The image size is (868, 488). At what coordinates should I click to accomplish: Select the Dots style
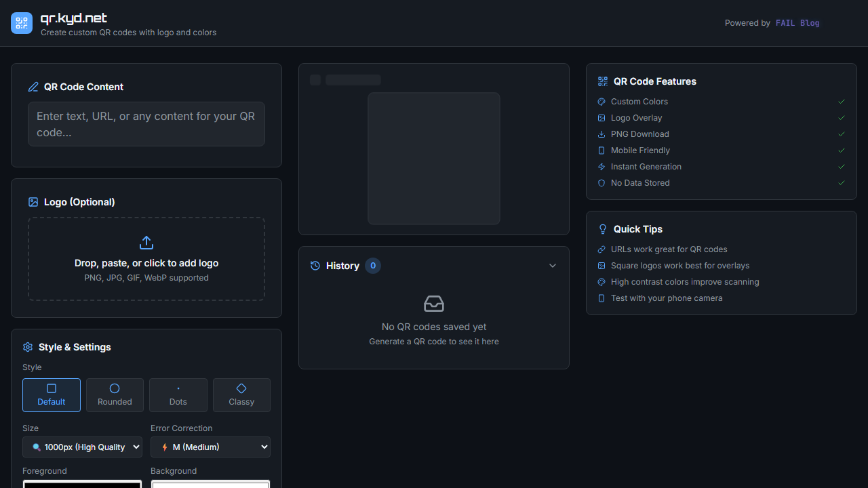[178, 395]
